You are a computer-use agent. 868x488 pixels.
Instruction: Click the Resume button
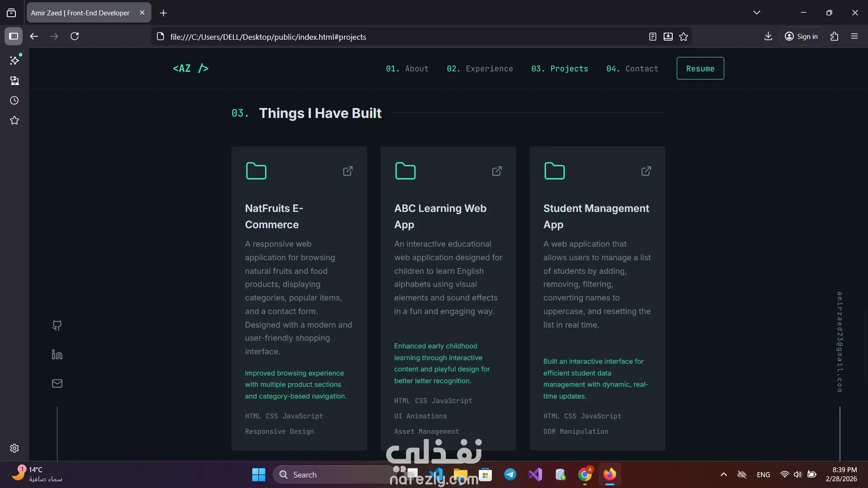[x=700, y=69]
